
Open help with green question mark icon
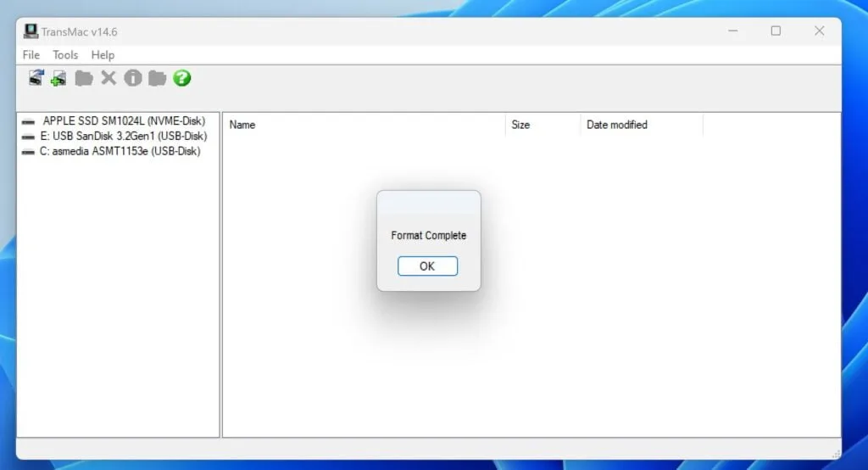tap(181, 77)
